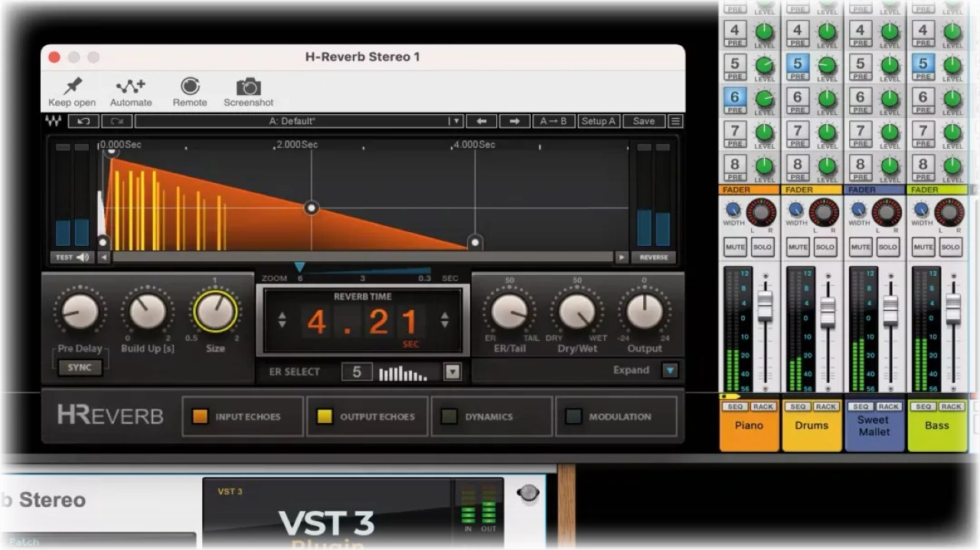Enable DYNAMICS section
Screen dimensions: 980x550
tap(492, 417)
